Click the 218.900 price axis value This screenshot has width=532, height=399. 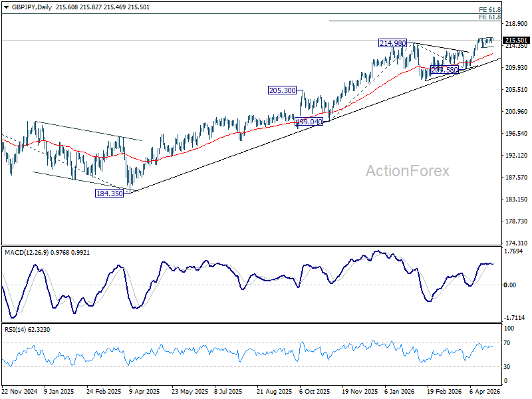pos(515,23)
